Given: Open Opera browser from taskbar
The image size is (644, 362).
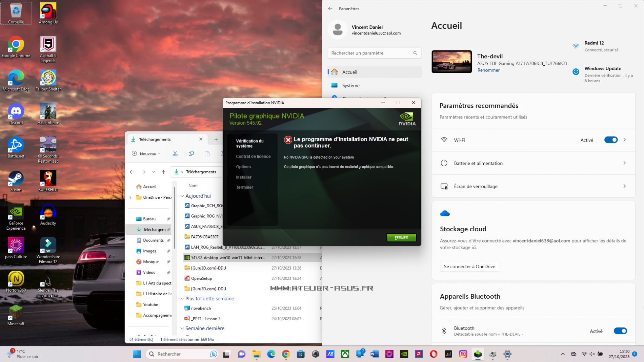Looking at the screenshot, I should [x=434, y=354].
